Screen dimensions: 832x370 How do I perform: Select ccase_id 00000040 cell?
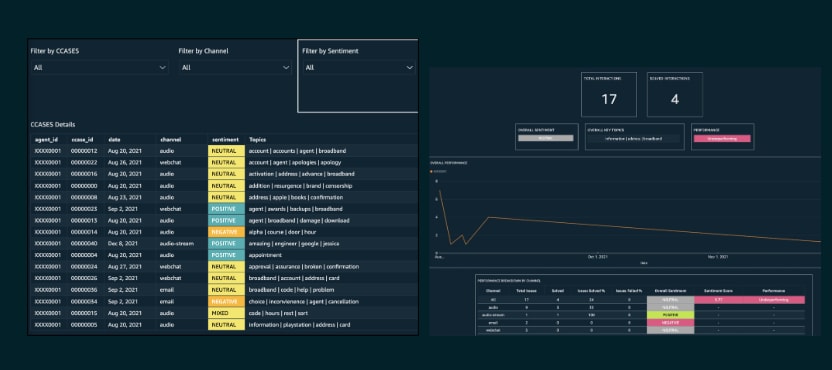pos(84,244)
